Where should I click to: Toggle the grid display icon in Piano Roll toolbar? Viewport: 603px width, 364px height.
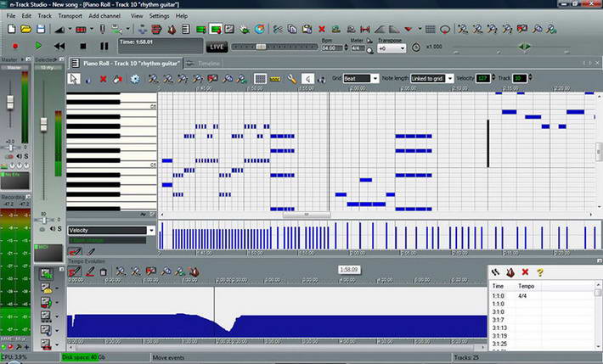(261, 79)
